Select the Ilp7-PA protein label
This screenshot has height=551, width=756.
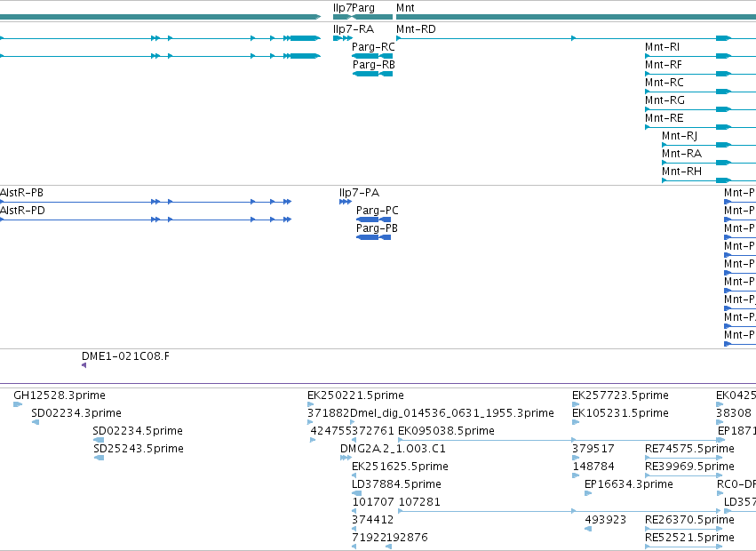point(359,193)
